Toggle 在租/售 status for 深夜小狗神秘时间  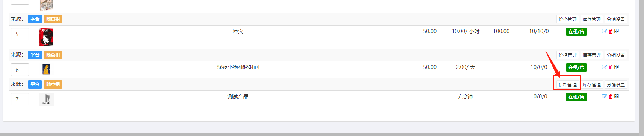coord(576,67)
